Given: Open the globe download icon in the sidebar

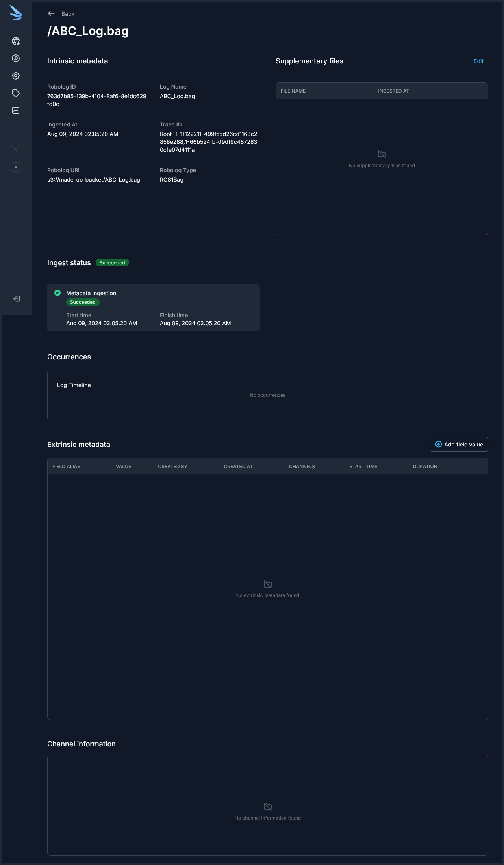Looking at the screenshot, I should point(16,41).
